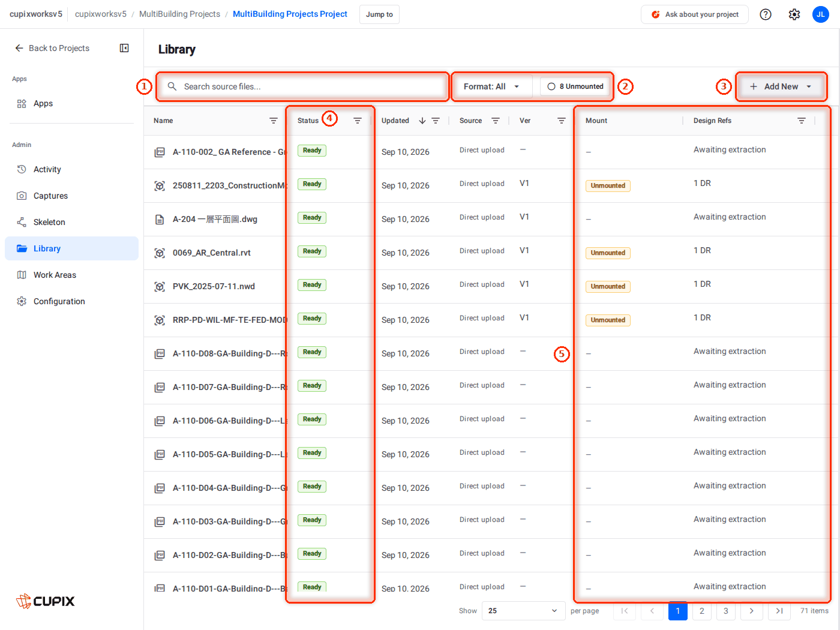Jump to the last page
This screenshot has width=840, height=630.
pos(779,611)
